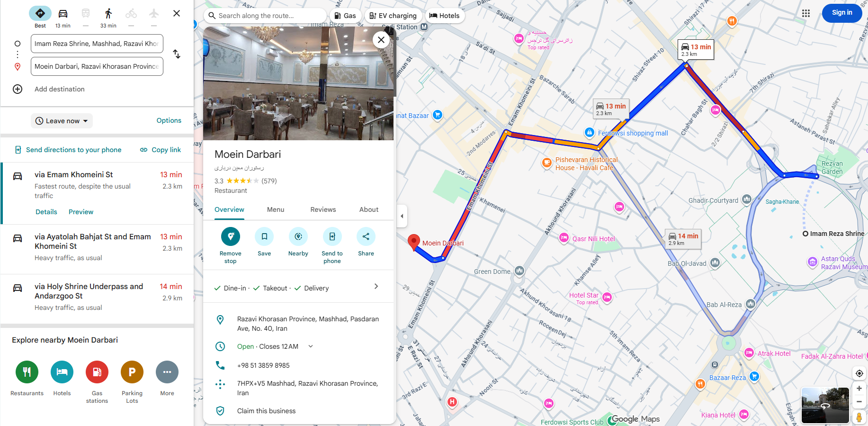Save Moein Darbari to a list
This screenshot has width=868, height=426.
264,236
